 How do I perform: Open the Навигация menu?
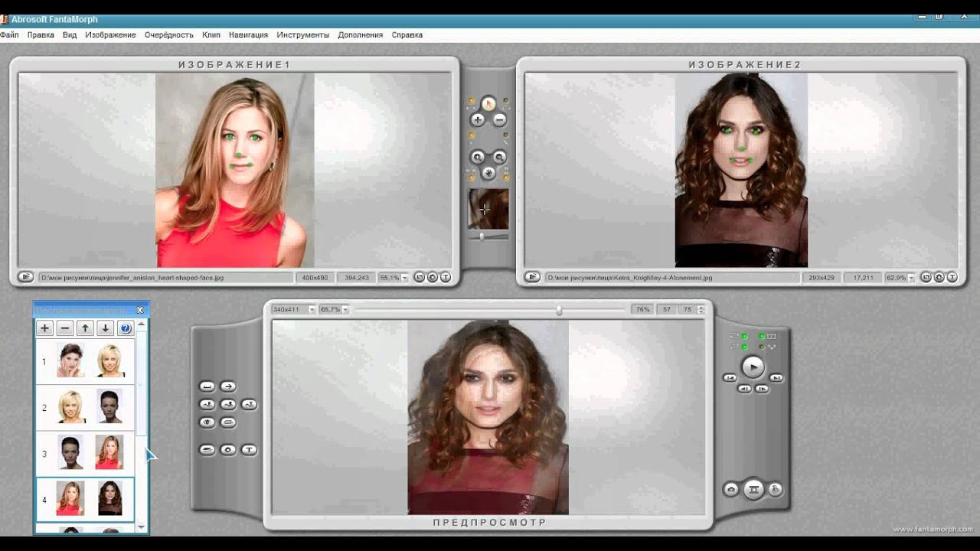point(248,35)
